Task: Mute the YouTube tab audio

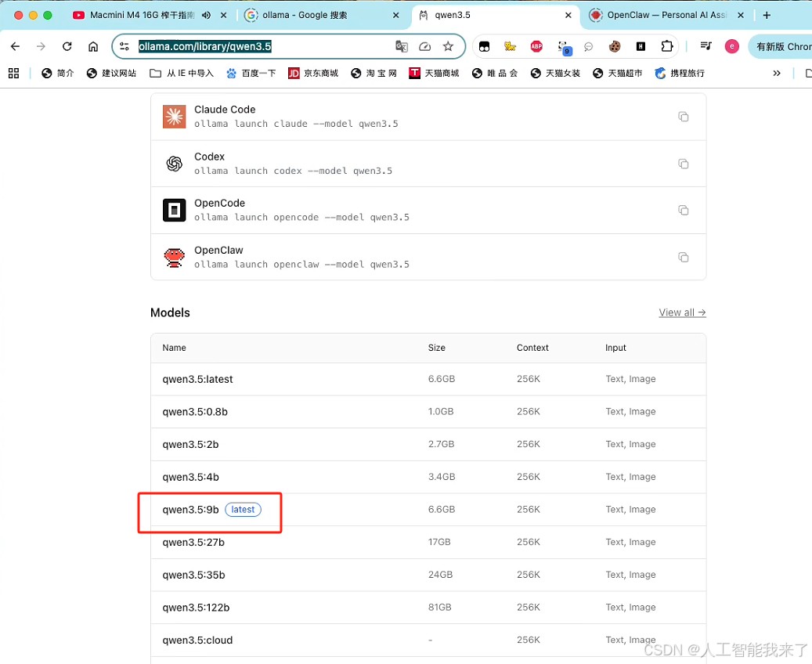Action: click(x=206, y=15)
